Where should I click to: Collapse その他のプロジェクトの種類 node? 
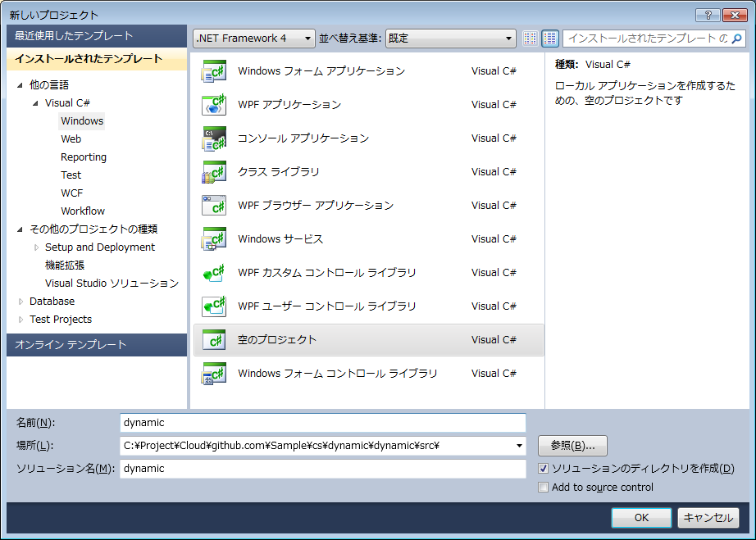20,229
